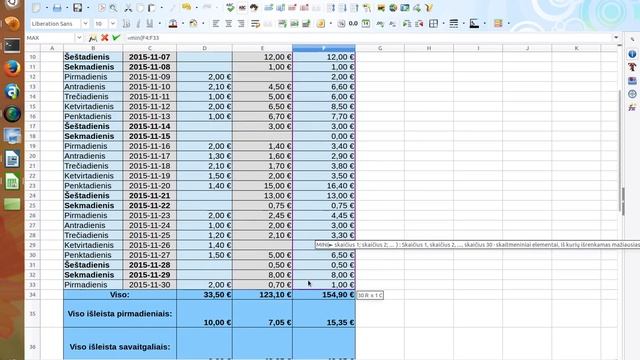Open the Name Box dropdown showing MAX
Image resolution: width=640 pixels, height=360 pixels.
coord(79,38)
